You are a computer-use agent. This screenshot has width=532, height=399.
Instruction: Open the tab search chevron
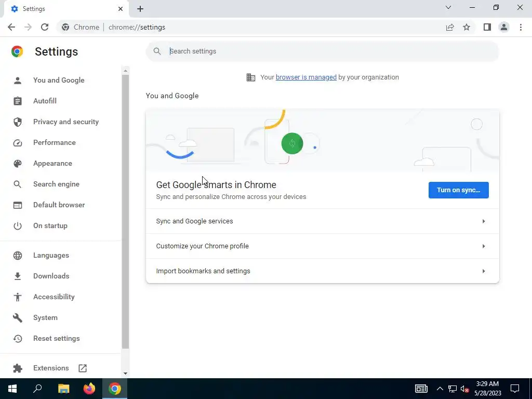tap(448, 7)
